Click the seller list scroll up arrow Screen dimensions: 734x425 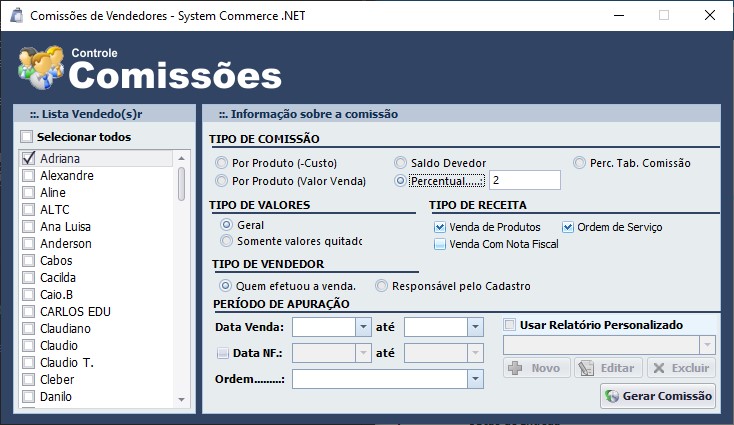coord(181,159)
